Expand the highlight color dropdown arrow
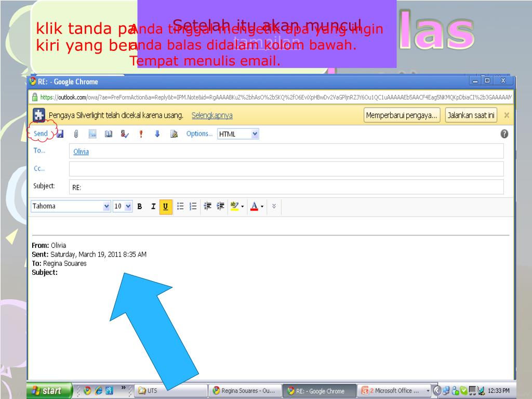532x399 pixels. click(x=243, y=206)
